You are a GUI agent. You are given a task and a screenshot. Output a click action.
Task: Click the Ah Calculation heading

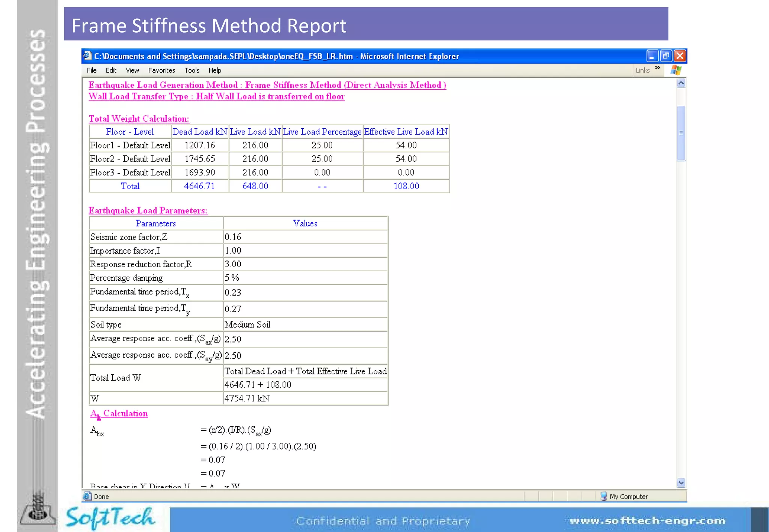119,414
